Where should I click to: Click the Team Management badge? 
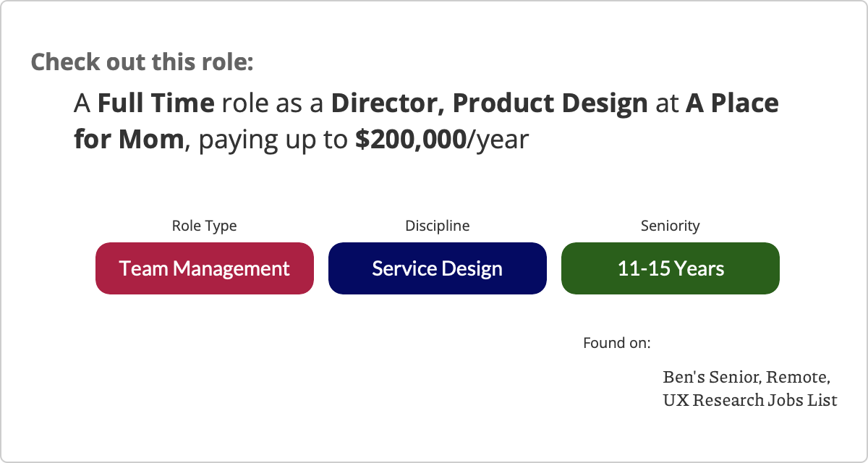pyautogui.click(x=205, y=268)
